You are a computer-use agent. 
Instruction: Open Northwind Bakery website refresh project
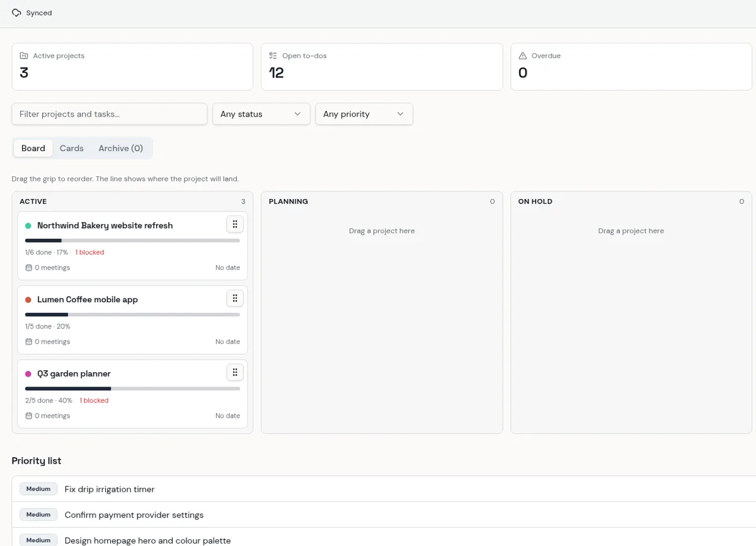(105, 225)
